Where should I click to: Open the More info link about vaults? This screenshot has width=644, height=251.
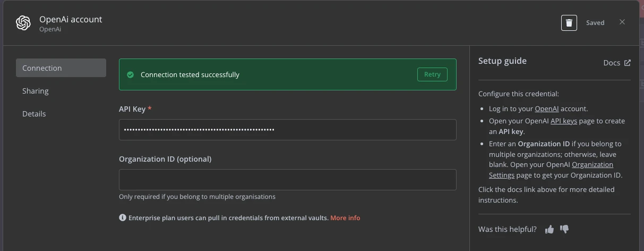345,218
